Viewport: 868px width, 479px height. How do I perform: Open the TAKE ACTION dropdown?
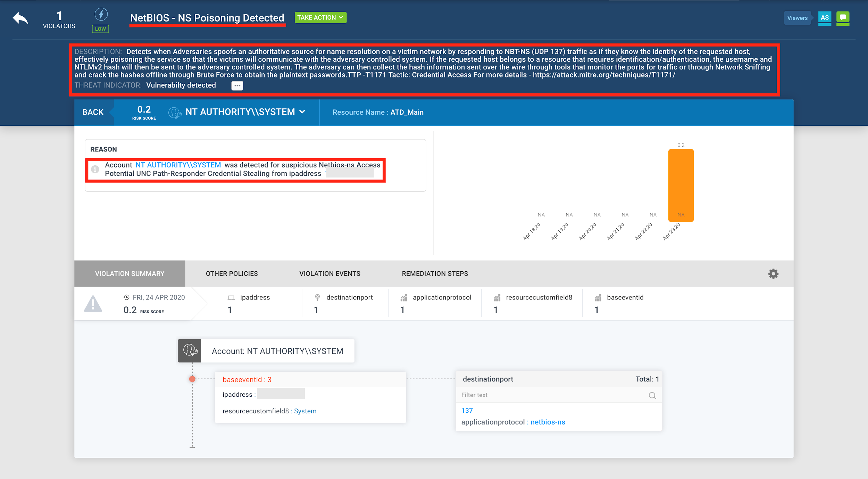[x=320, y=17]
